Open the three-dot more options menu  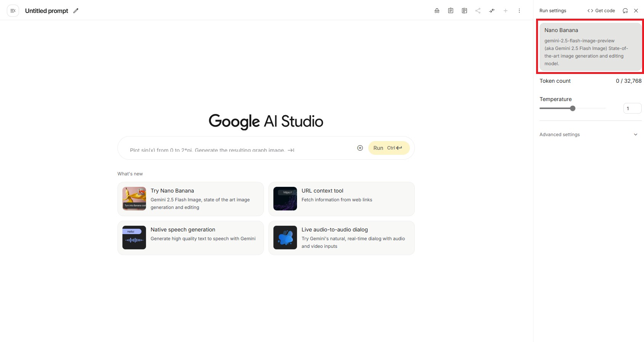(519, 11)
